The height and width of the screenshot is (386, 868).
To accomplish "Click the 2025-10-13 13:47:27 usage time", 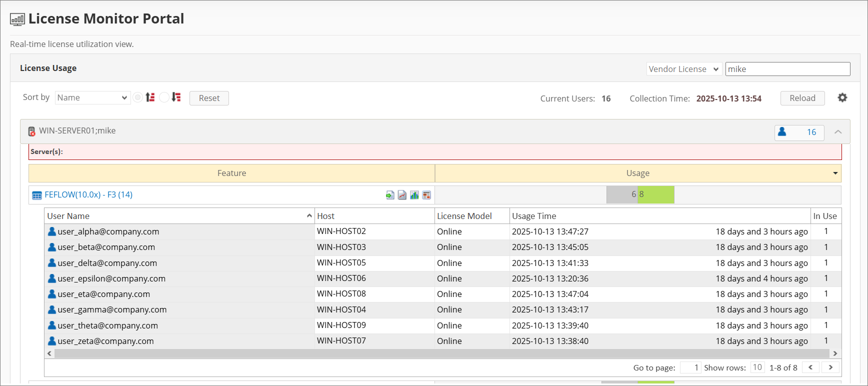I will click(x=550, y=231).
